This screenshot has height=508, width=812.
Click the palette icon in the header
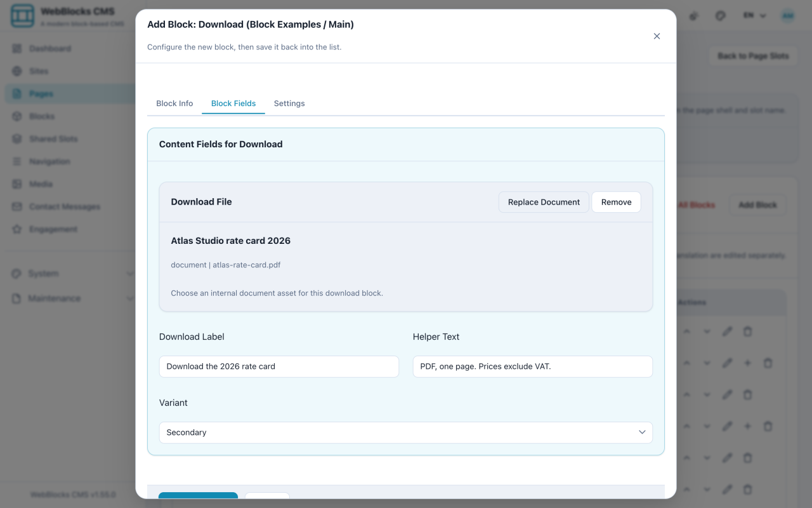[x=720, y=16]
